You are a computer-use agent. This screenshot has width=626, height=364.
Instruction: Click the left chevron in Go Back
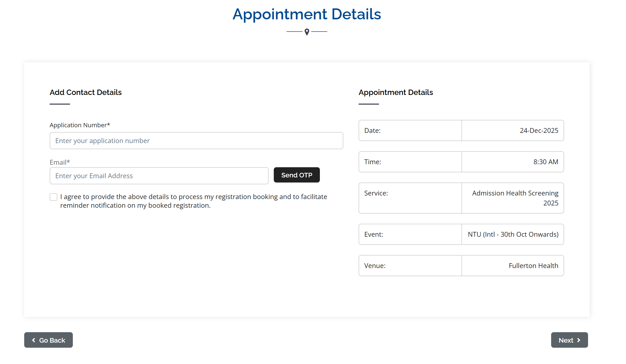(34, 340)
